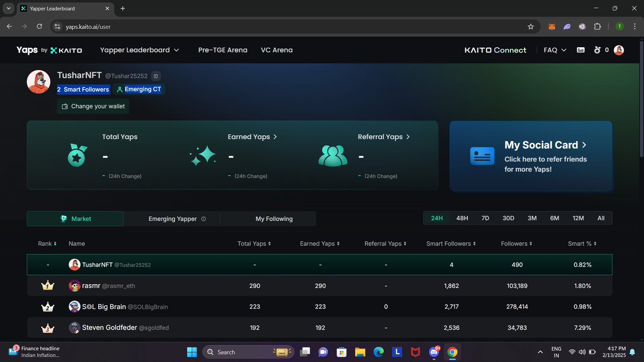Open the Phantom ghost extension icon

567,26
